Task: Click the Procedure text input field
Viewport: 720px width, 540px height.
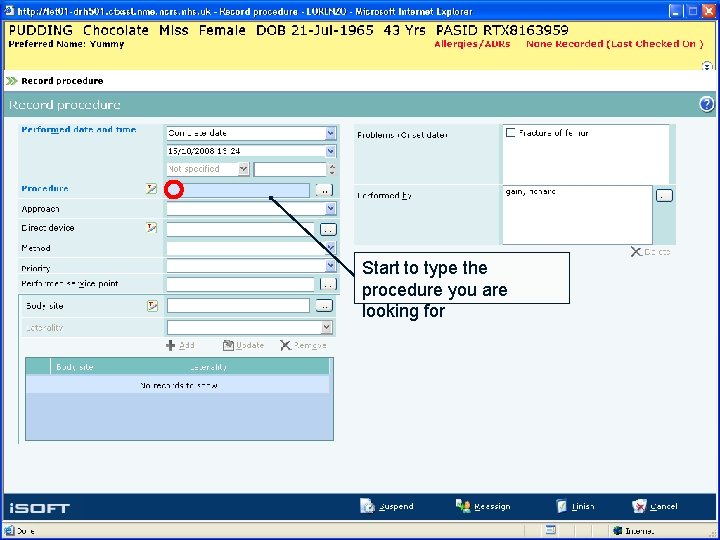Action: point(238,190)
